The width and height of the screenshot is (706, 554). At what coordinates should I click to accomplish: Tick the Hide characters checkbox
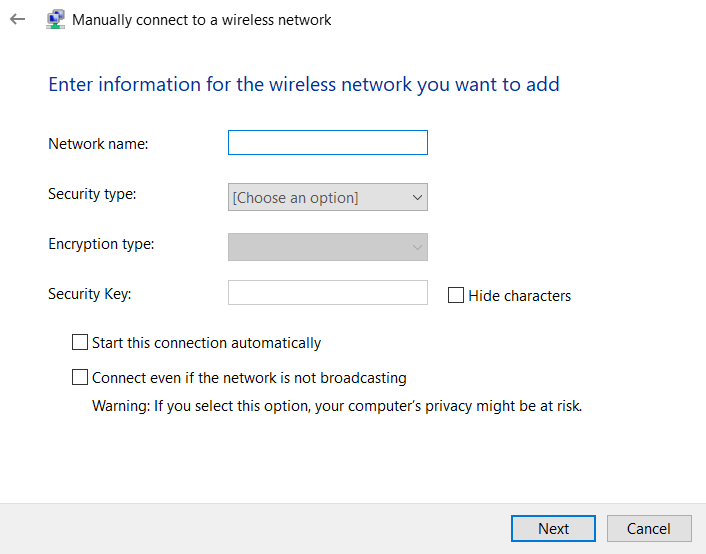456,295
